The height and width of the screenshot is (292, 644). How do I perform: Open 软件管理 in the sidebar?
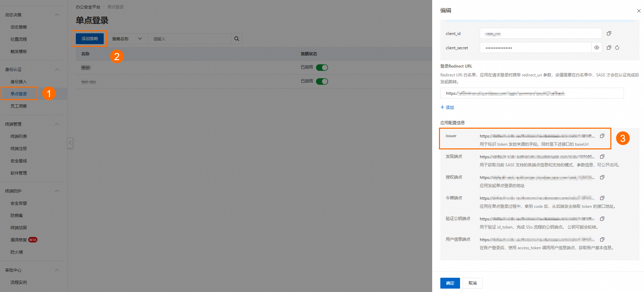pos(19,173)
